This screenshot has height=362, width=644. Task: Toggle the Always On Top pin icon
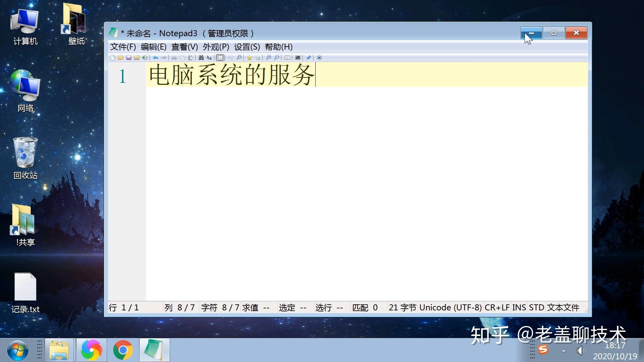309,58
